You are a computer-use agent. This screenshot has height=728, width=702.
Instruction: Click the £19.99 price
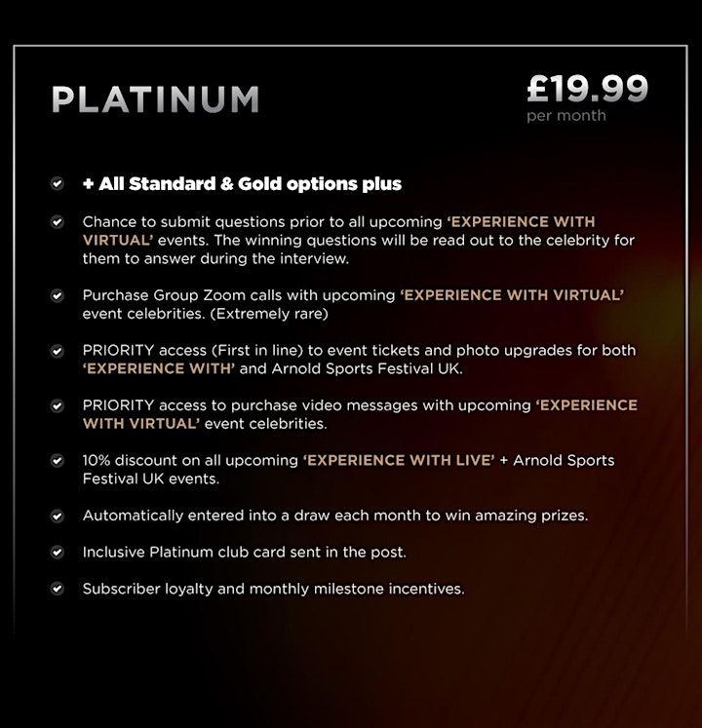(587, 89)
